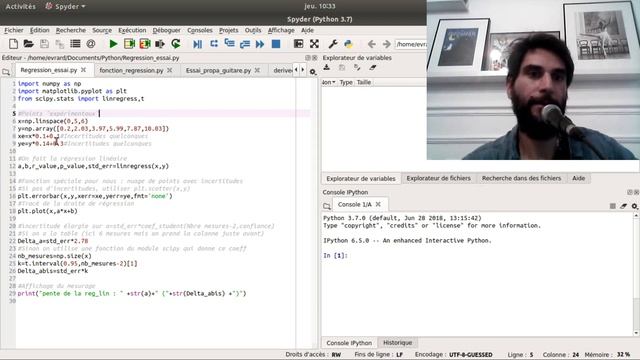The height and width of the screenshot is (360, 640).
Task: Click the debugger step return icon
Action: (x=244, y=44)
